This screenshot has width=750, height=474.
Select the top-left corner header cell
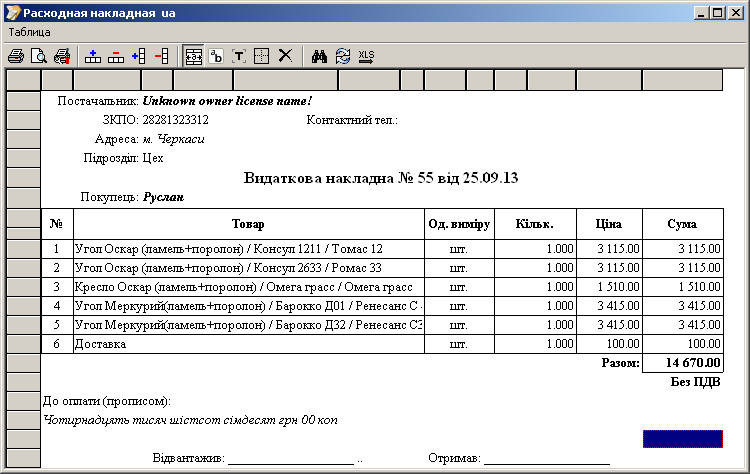23,80
